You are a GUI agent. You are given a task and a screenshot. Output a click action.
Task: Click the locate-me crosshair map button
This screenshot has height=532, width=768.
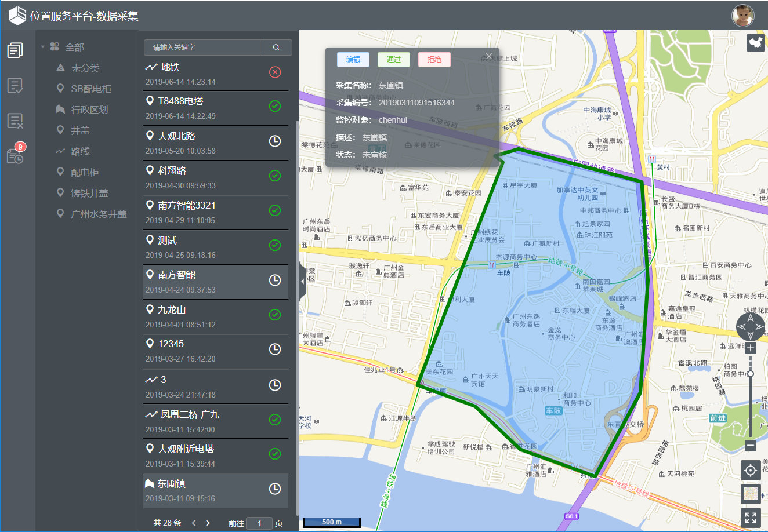coord(750,470)
